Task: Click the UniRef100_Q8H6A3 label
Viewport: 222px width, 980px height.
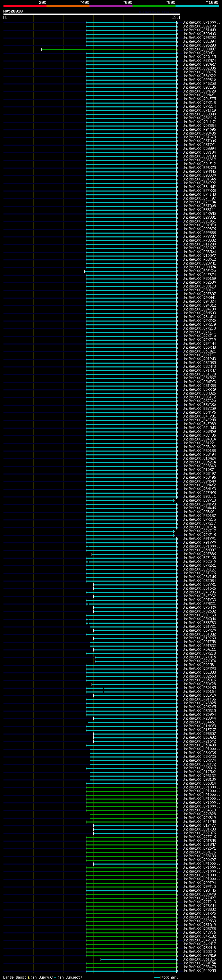Action: coord(199,313)
